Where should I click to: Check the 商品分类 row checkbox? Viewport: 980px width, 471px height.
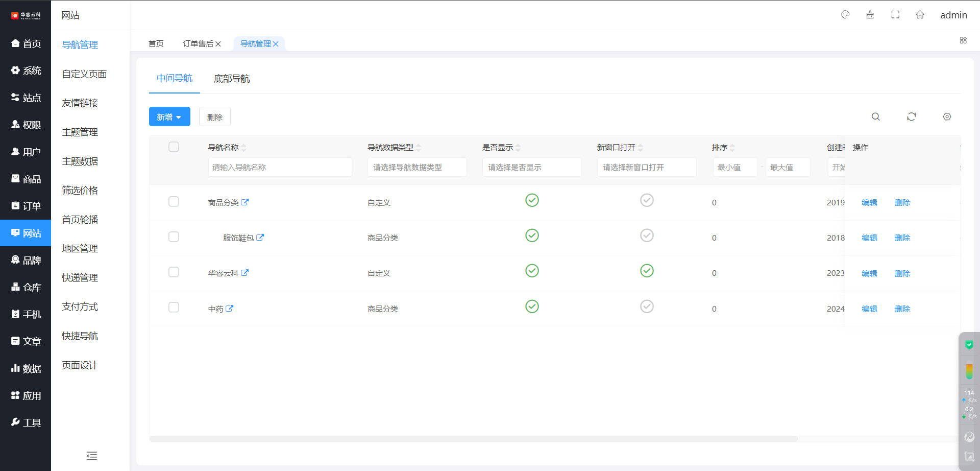174,202
